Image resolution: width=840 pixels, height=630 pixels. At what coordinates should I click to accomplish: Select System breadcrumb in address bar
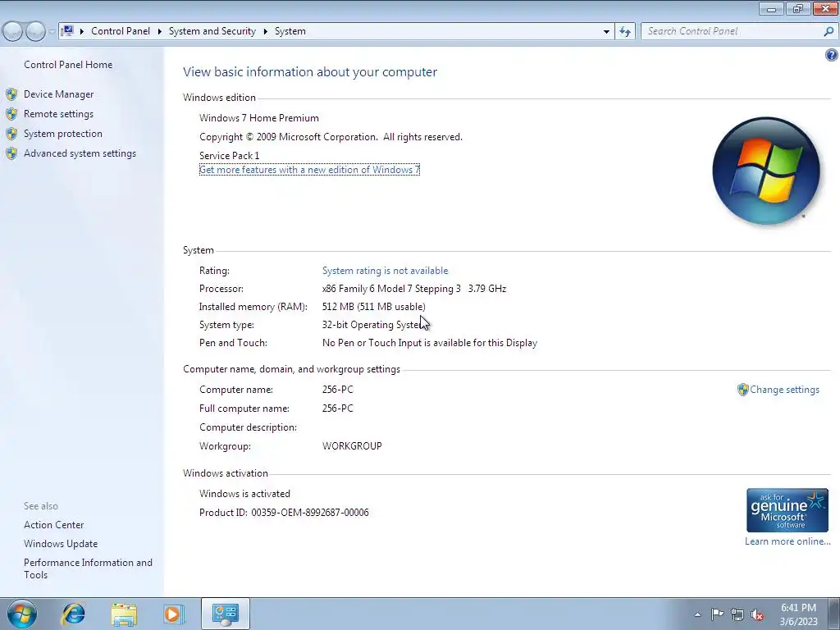(x=290, y=31)
